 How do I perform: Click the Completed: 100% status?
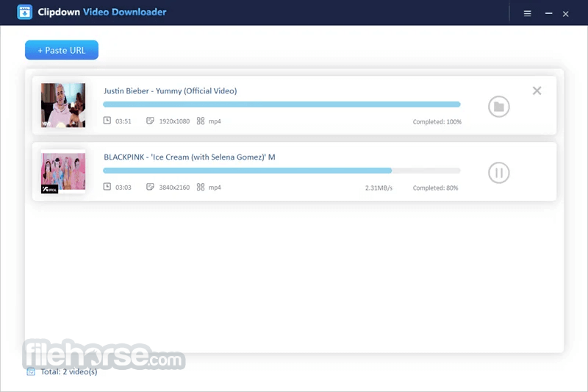tap(437, 122)
